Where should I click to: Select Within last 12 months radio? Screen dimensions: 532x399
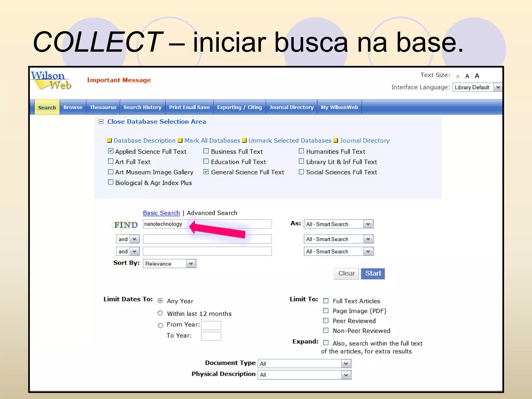coord(160,313)
